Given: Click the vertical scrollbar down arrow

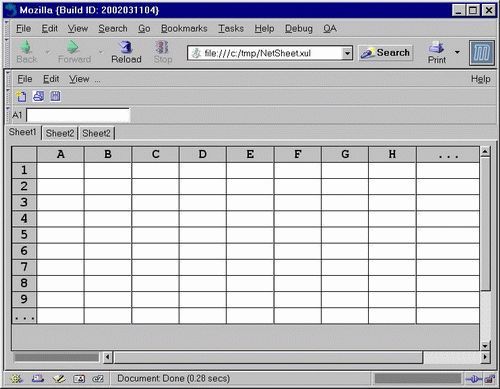Looking at the screenshot, I should (x=485, y=346).
